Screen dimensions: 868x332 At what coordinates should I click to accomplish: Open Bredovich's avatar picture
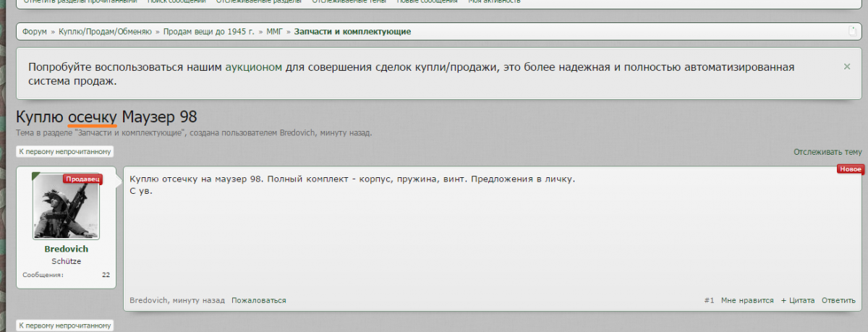[66, 206]
